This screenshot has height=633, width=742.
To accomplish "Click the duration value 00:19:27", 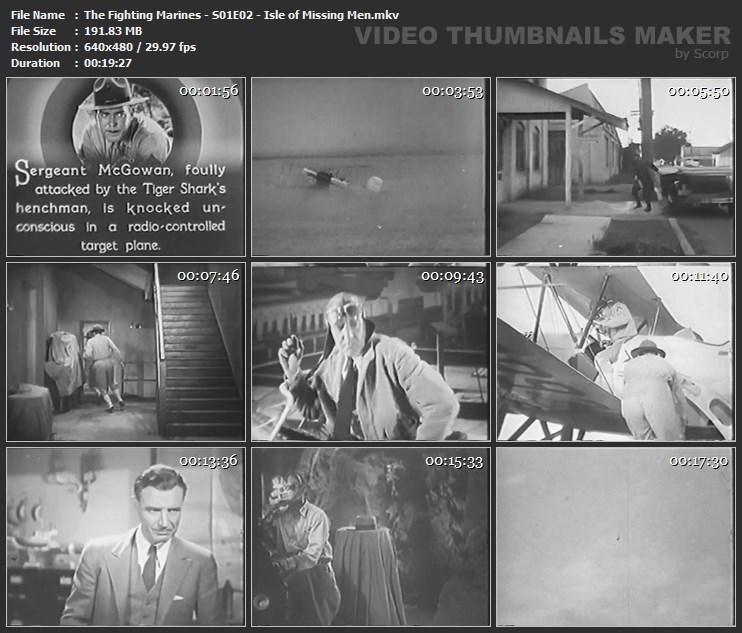I will [x=108, y=63].
